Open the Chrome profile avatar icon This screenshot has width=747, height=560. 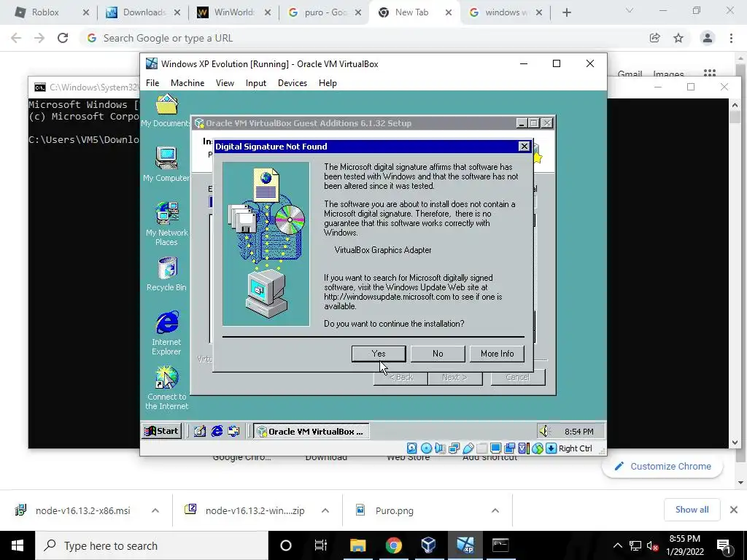pyautogui.click(x=708, y=38)
